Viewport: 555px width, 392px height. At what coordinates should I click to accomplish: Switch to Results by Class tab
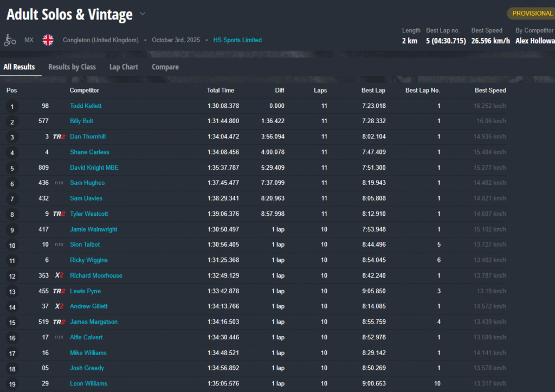click(x=72, y=67)
